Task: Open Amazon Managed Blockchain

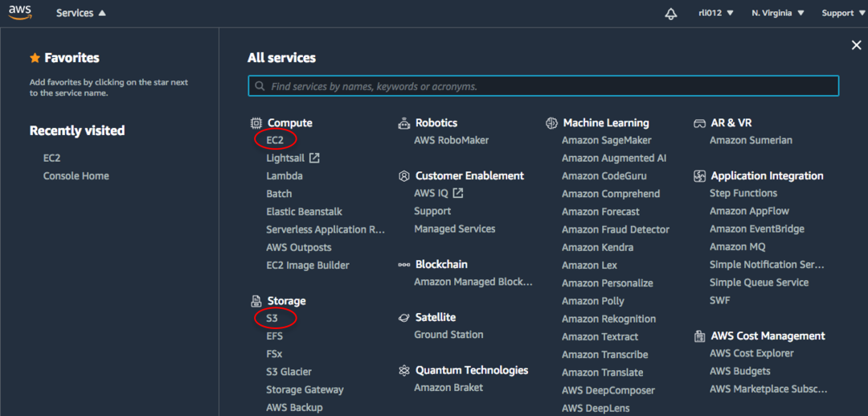Action: [x=473, y=282]
